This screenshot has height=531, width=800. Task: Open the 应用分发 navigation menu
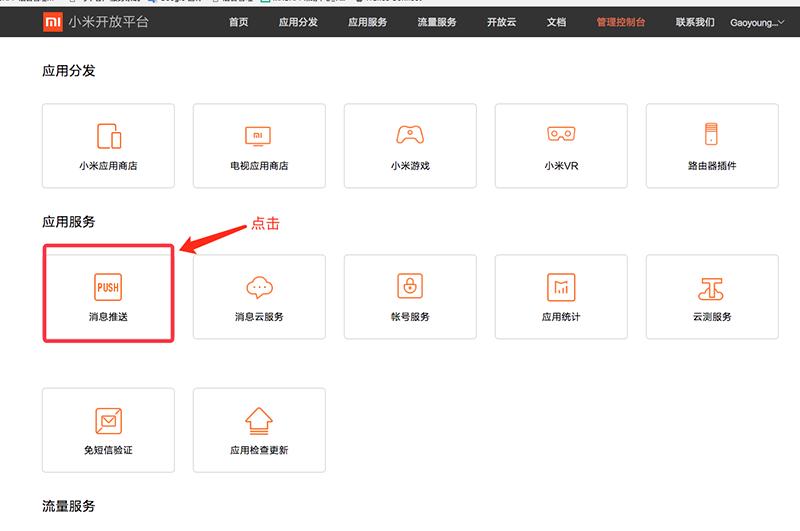point(298,22)
